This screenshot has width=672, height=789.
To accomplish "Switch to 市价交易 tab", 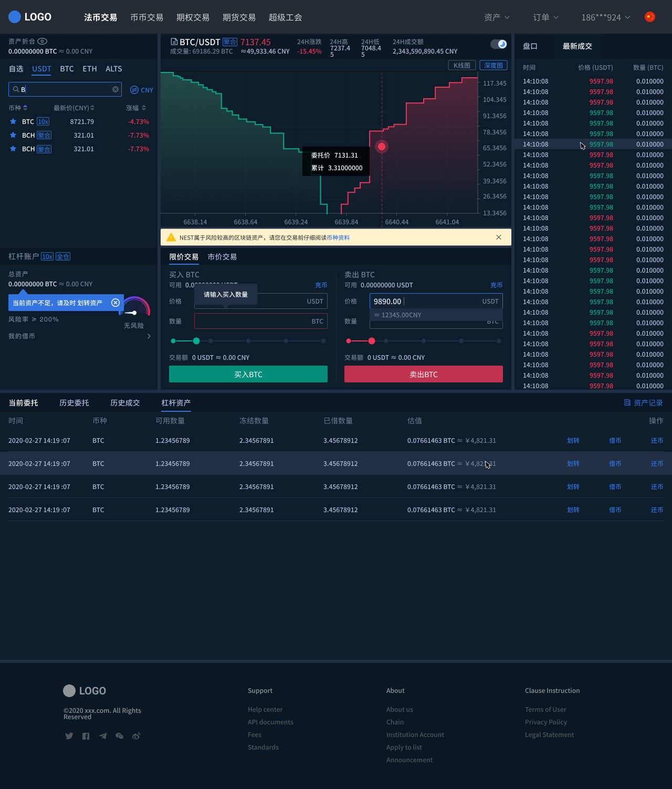I will (222, 257).
